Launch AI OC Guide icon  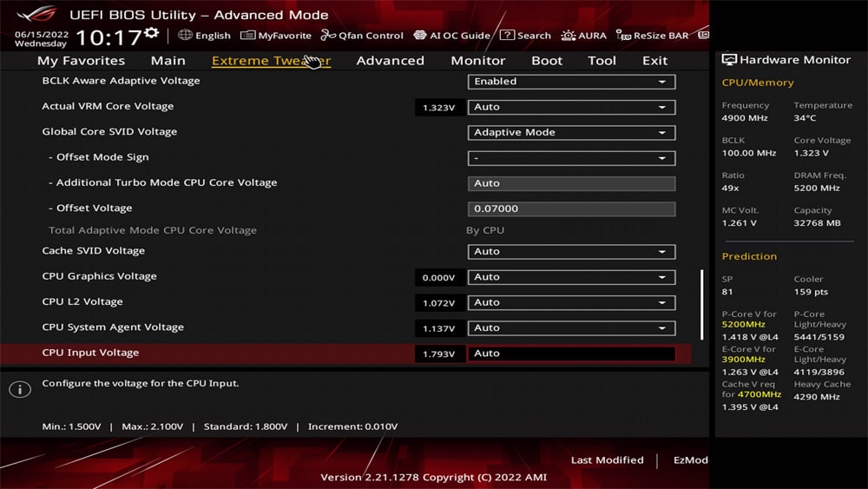click(420, 36)
